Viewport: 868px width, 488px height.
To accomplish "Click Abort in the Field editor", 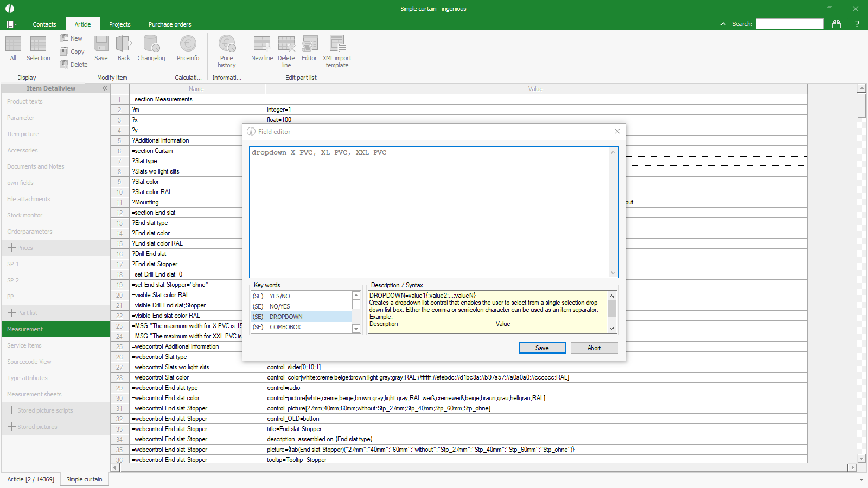I will pos(594,348).
